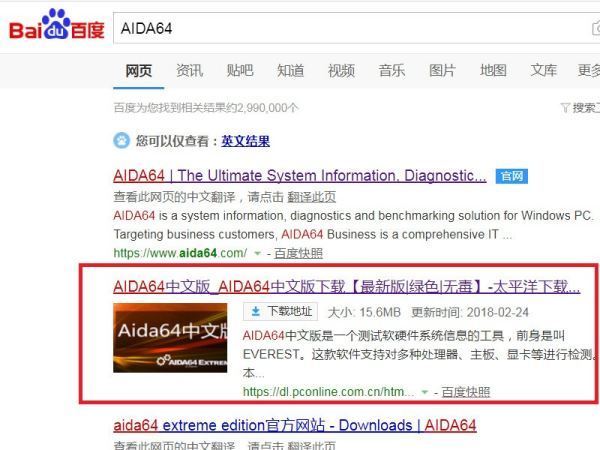Open the https://www.aida64.com/ URL link
Image resolution: width=600 pixels, height=450 pixels.
tap(180, 253)
